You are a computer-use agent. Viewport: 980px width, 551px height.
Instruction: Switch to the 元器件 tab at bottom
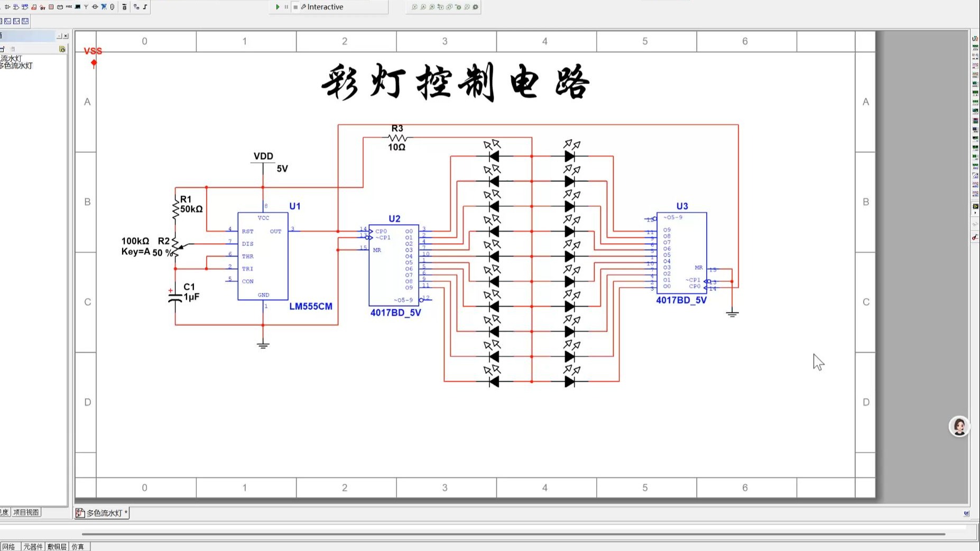32,546
